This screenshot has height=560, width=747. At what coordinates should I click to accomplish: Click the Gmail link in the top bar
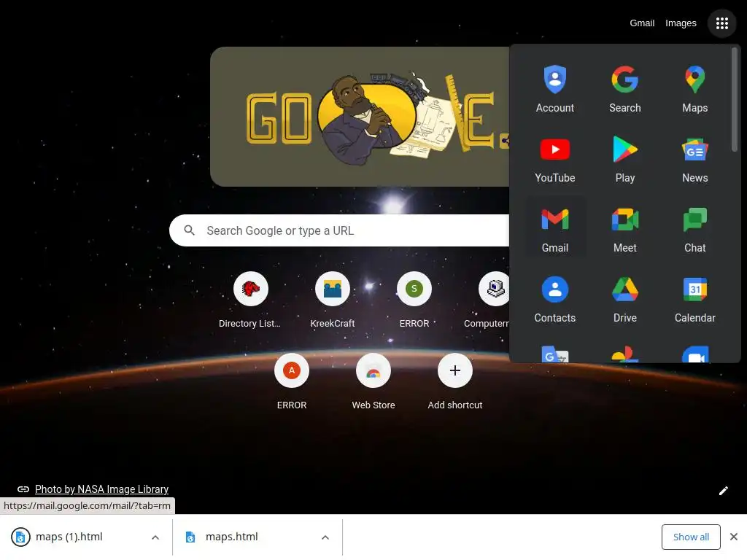tap(642, 23)
